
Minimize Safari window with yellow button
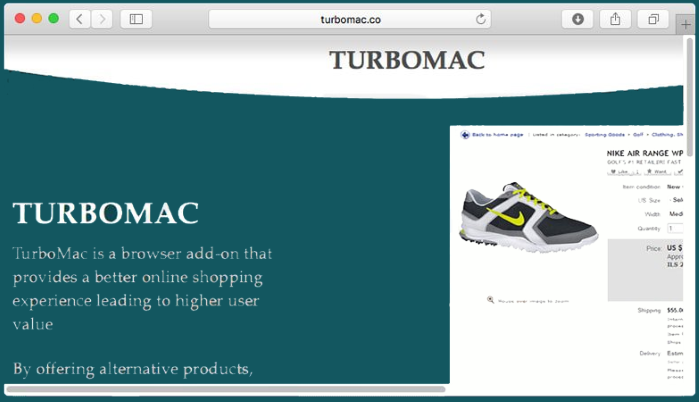tap(37, 18)
